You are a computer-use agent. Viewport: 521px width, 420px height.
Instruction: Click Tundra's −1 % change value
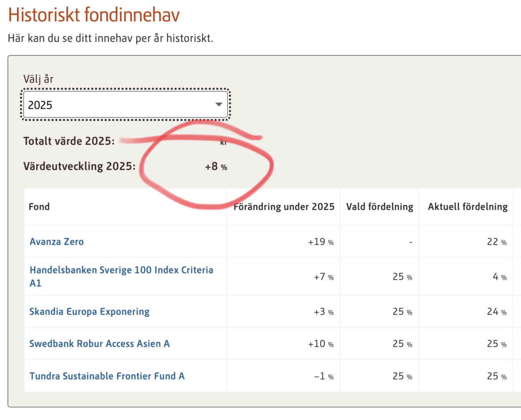pyautogui.click(x=323, y=376)
